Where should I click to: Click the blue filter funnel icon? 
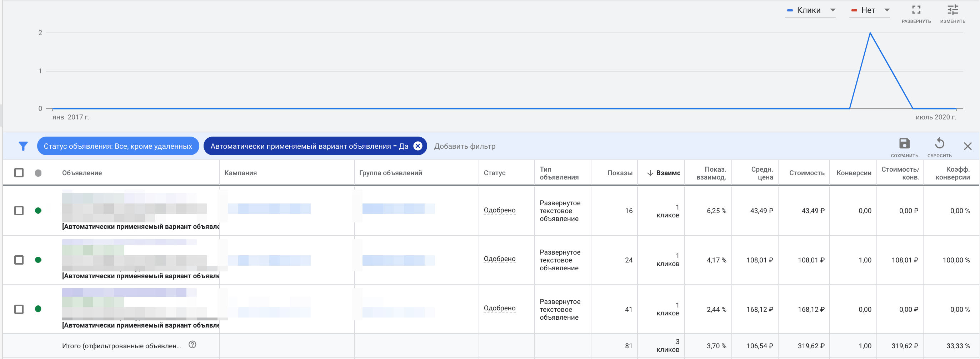(x=23, y=146)
